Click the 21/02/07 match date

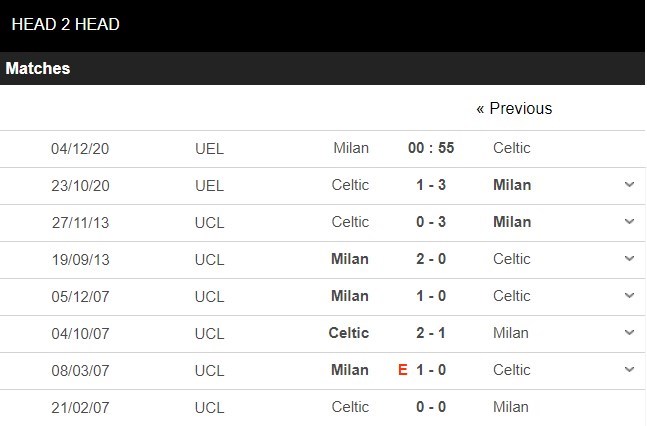80,407
